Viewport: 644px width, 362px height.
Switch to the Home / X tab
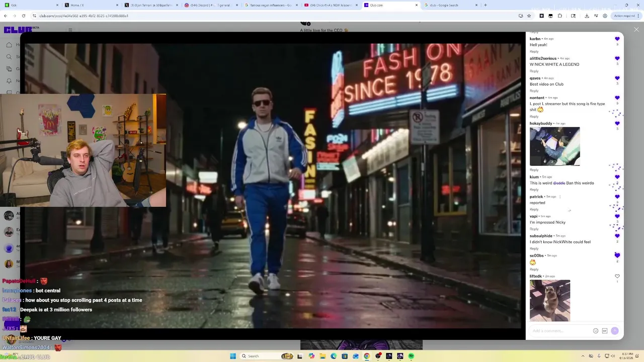[x=92, y=5]
